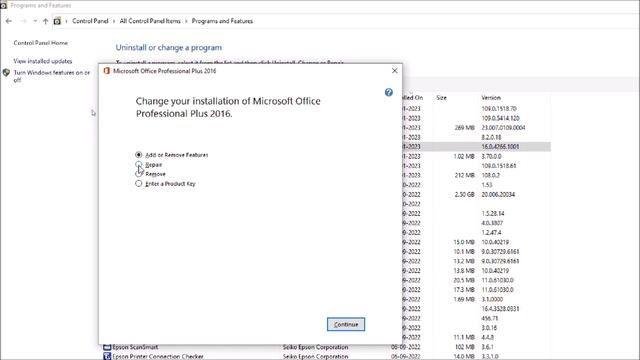Screen dimensions: 640x360
Task: Expand the Control Panel breadcrumb chevron
Action: click(114, 21)
